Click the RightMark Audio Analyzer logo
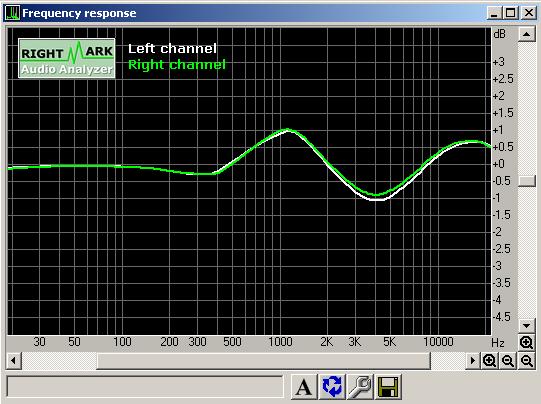Image resolution: width=541 pixels, height=404 pixels. point(67,58)
